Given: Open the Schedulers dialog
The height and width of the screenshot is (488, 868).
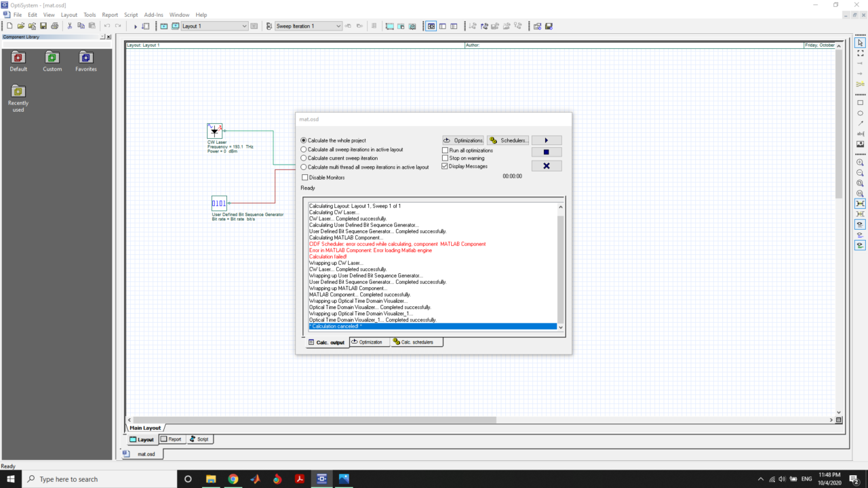Looking at the screenshot, I should [x=507, y=140].
